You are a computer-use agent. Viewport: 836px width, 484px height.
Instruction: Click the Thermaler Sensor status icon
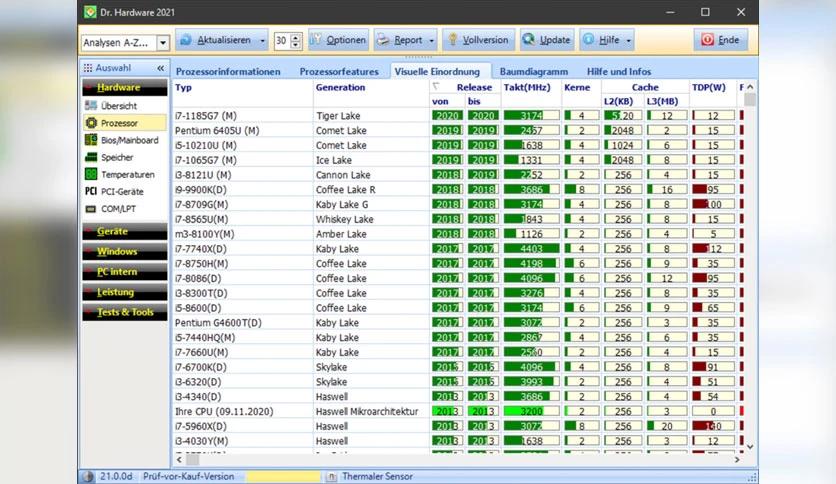coord(331,477)
